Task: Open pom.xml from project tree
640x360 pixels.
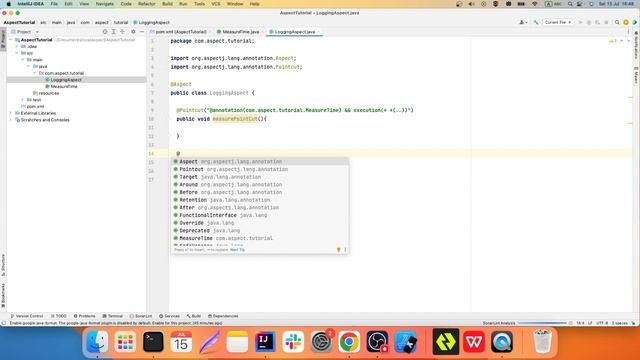Action: pos(33,107)
